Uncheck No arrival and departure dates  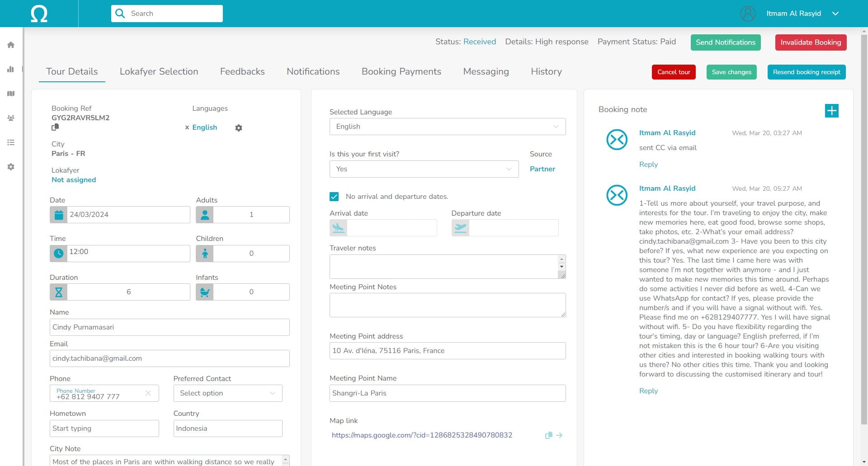[334, 197]
